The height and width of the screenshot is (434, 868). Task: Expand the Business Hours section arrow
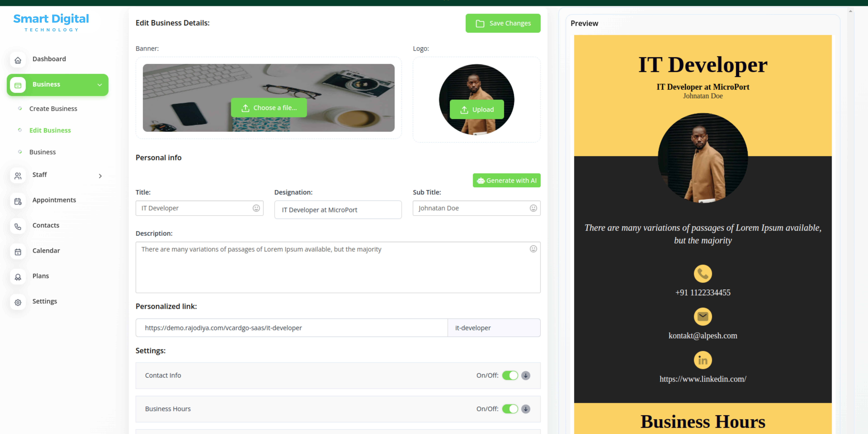(x=526, y=409)
